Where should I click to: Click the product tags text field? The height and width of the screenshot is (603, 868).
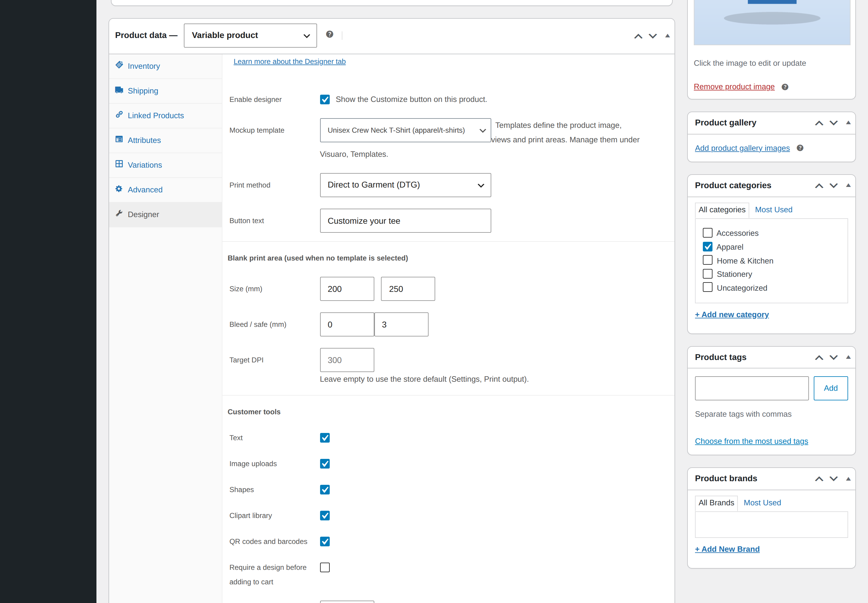752,388
